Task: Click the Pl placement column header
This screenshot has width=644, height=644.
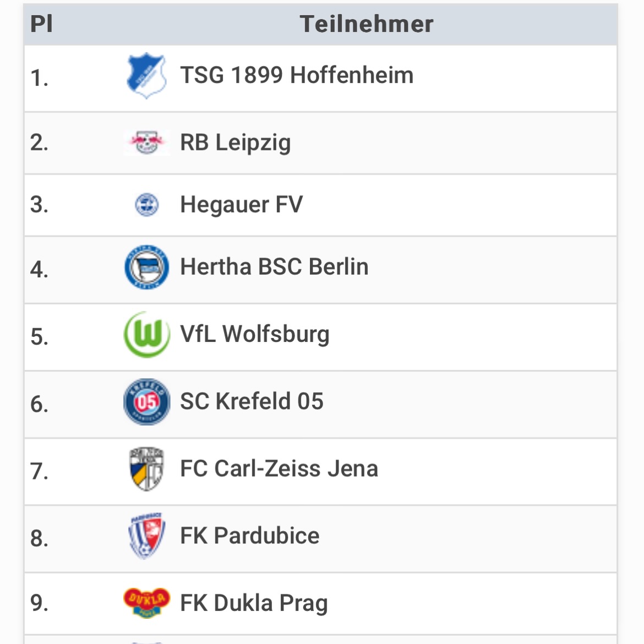Action: pyautogui.click(x=42, y=24)
